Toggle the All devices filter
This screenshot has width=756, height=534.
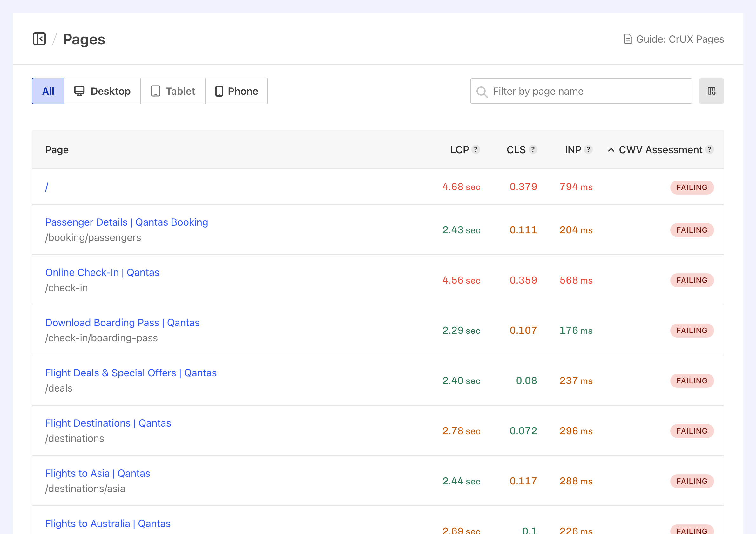pos(48,91)
